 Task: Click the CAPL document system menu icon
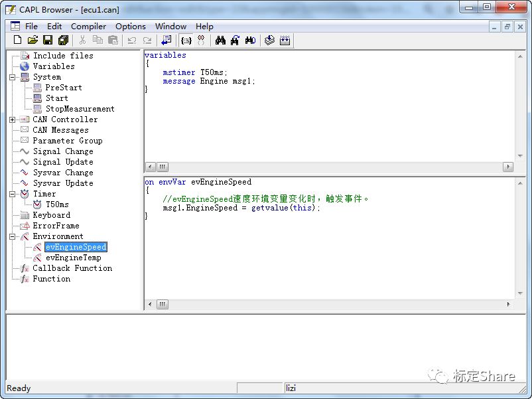click(x=15, y=26)
